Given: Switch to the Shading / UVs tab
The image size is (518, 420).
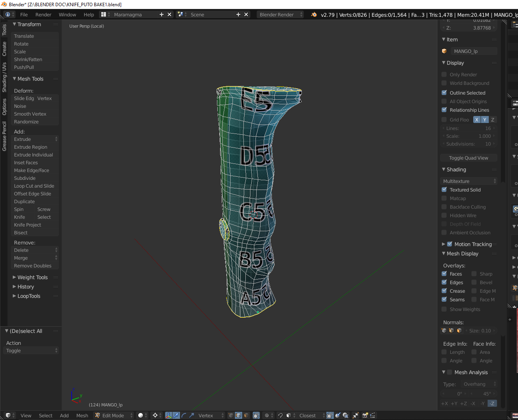Looking at the screenshot, I should 4,77.
